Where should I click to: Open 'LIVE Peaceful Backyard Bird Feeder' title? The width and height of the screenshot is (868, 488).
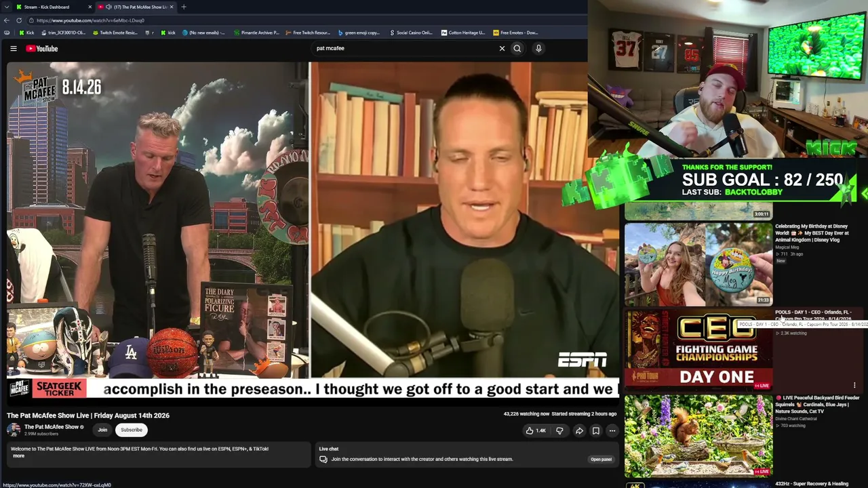click(817, 405)
